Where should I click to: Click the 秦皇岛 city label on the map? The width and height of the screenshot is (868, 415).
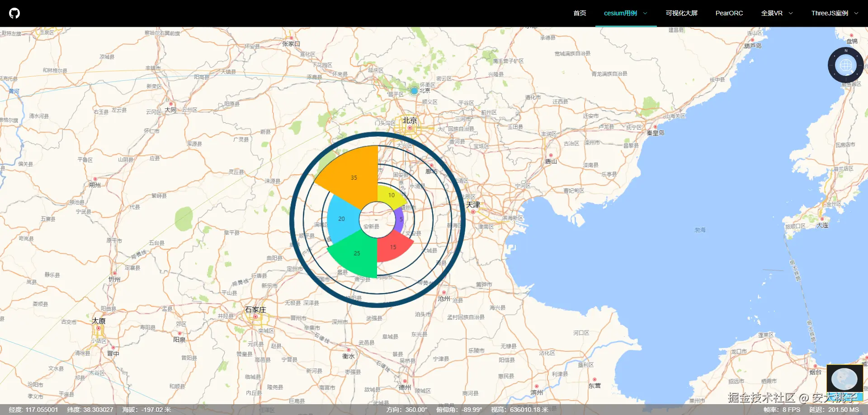(655, 133)
